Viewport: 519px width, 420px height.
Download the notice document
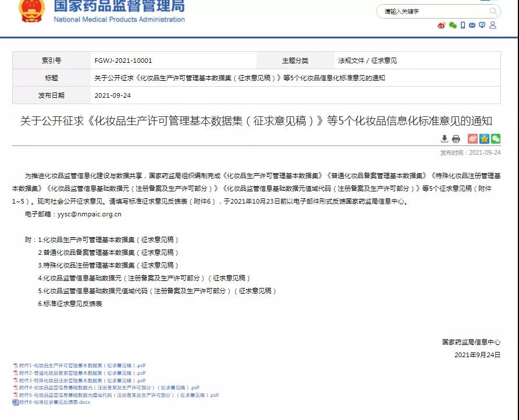[x=445, y=140]
